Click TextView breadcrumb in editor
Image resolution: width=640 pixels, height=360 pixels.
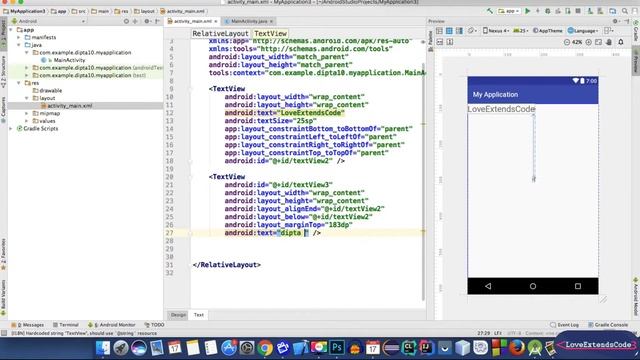click(270, 33)
